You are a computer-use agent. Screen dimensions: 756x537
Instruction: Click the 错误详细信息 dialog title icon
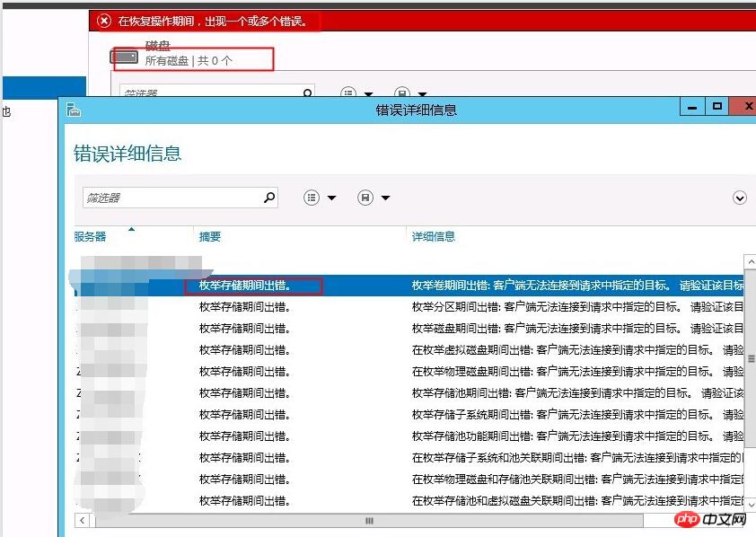pos(74,110)
